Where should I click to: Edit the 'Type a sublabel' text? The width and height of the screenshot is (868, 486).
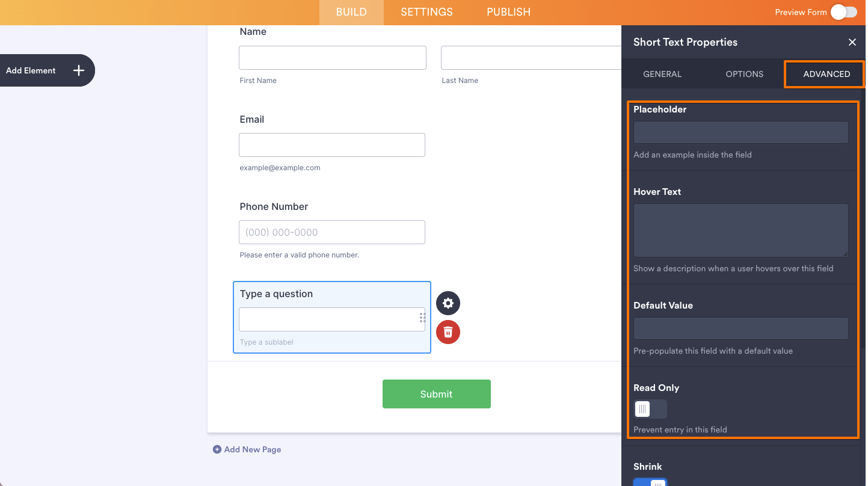266,342
